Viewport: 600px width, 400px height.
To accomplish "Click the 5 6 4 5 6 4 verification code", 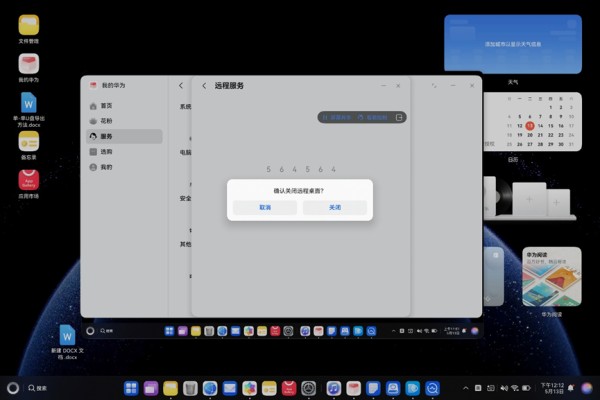I will click(301, 169).
